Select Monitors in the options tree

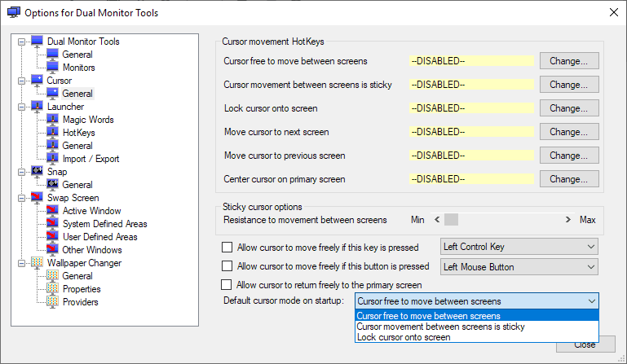(x=79, y=67)
